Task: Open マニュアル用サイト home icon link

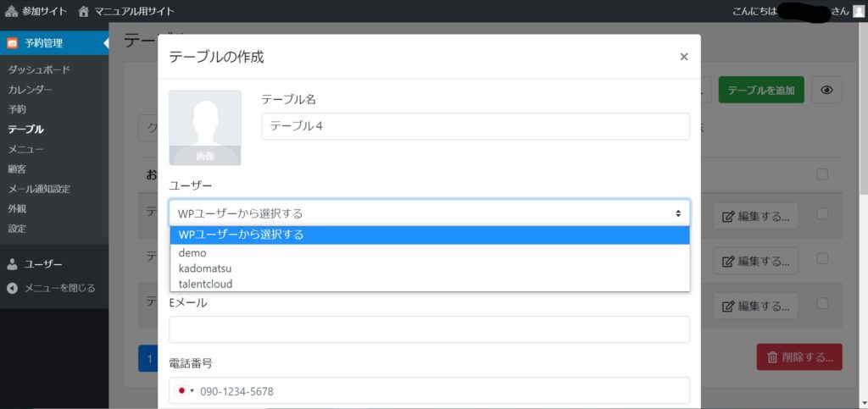Action: coord(83,11)
